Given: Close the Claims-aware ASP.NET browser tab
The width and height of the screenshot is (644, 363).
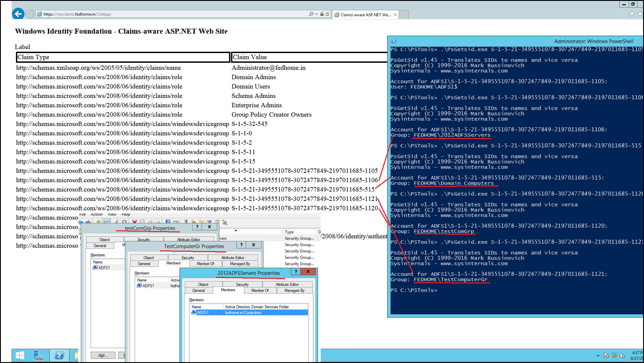Looking at the screenshot, I should coord(396,14).
